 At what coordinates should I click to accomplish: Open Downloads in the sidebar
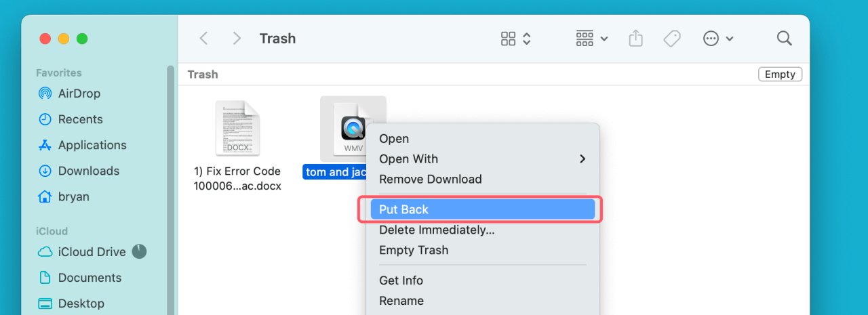(88, 171)
